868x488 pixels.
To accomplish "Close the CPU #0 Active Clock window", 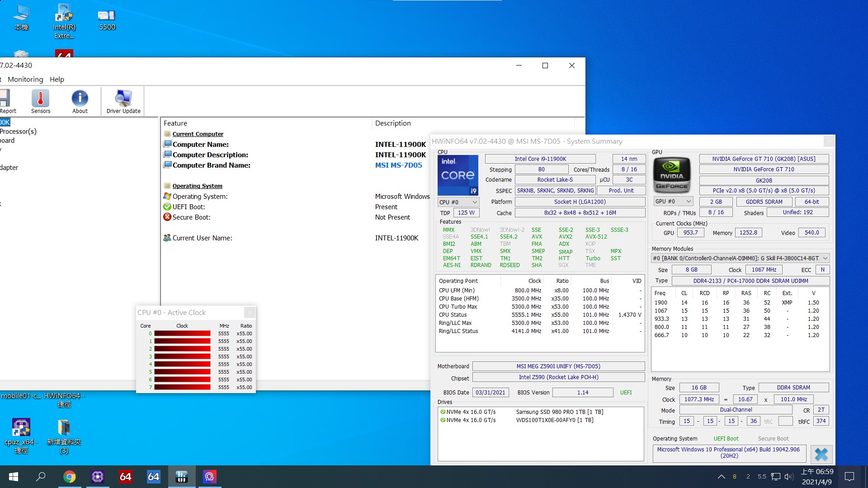I will click(x=250, y=312).
